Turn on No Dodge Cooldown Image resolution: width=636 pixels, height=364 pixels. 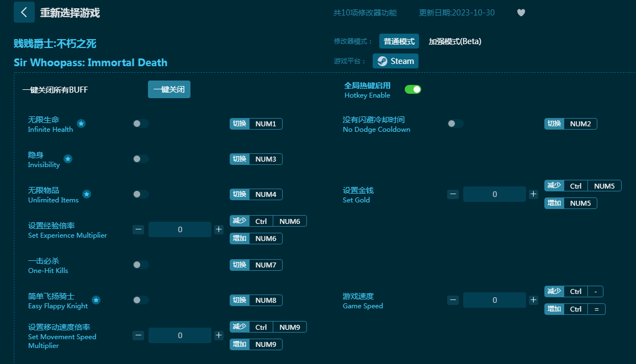pos(455,124)
